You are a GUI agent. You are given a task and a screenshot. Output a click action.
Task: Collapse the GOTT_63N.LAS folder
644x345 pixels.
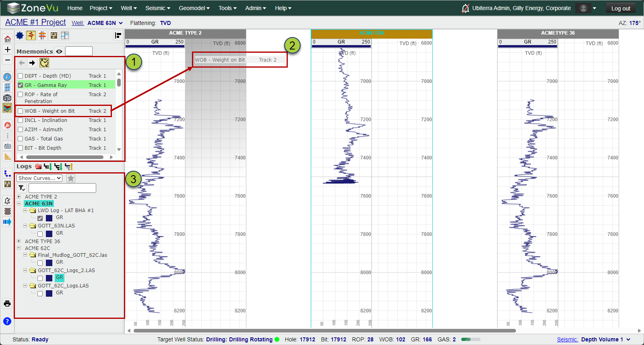click(25, 226)
